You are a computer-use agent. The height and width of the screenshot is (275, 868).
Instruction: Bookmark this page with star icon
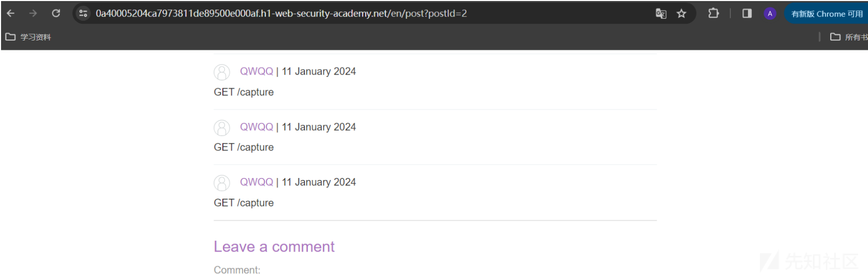click(682, 13)
